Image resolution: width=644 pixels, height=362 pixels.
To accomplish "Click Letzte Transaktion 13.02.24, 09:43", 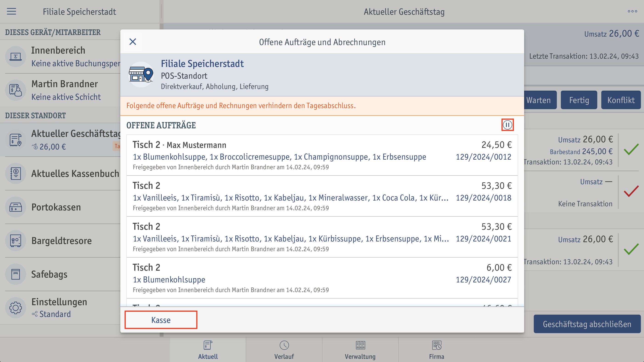I will (584, 56).
